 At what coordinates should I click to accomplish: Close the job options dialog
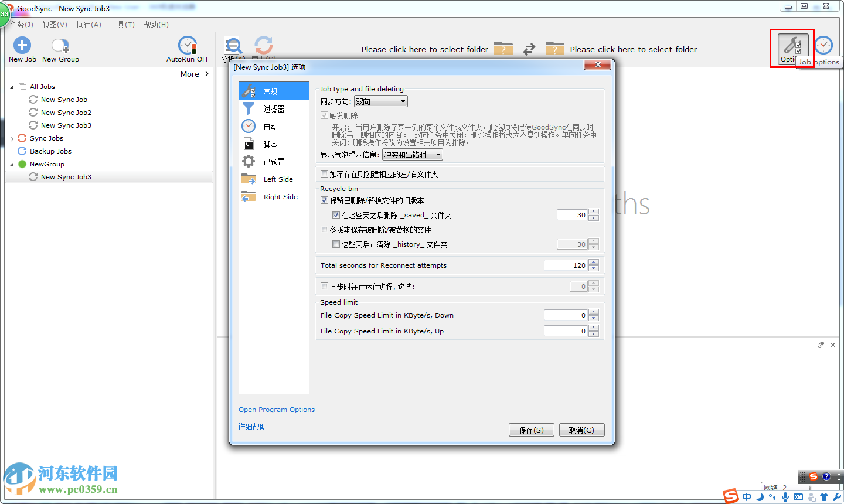[598, 64]
